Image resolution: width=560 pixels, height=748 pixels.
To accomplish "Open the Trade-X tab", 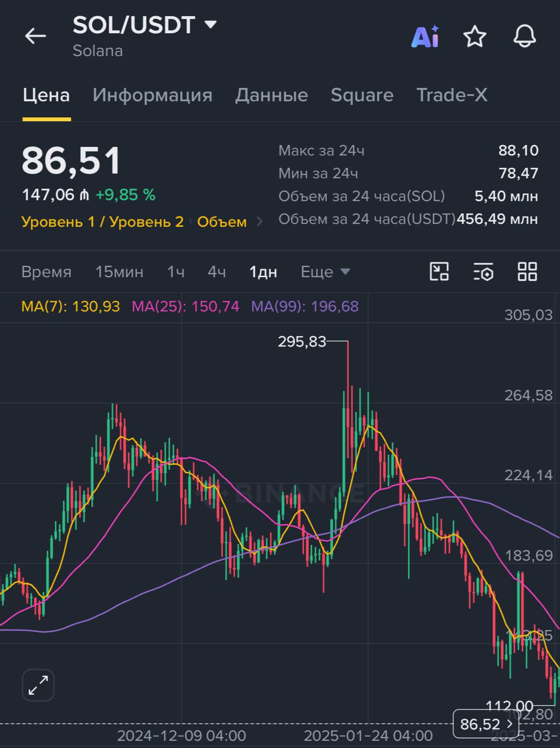I will pyautogui.click(x=452, y=95).
